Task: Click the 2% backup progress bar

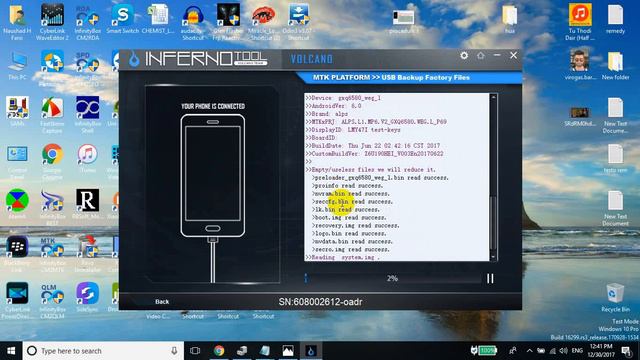Action: [x=392, y=278]
